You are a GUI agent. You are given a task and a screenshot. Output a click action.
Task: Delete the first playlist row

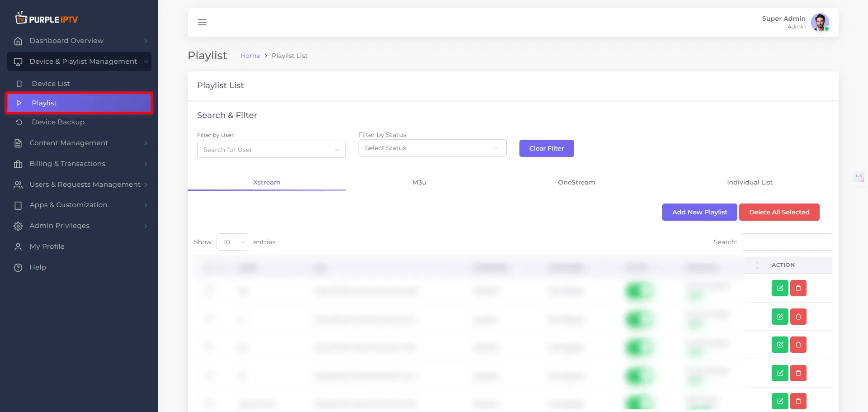(798, 288)
